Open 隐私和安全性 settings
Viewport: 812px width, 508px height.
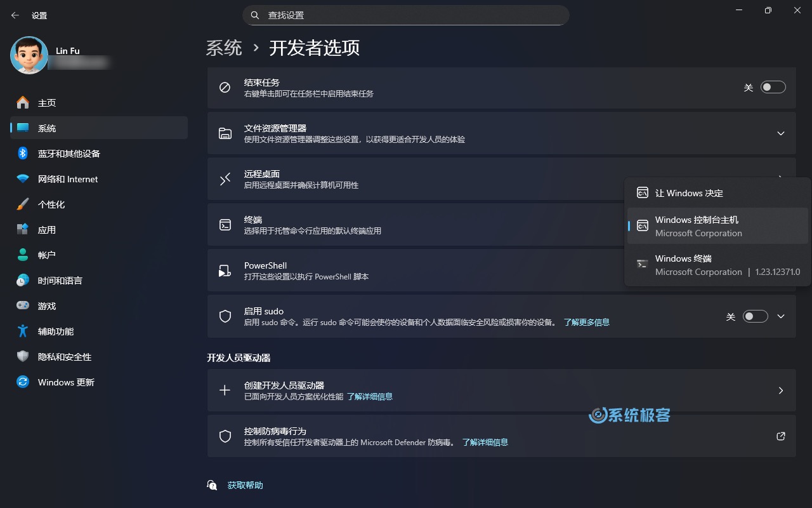coord(99,356)
